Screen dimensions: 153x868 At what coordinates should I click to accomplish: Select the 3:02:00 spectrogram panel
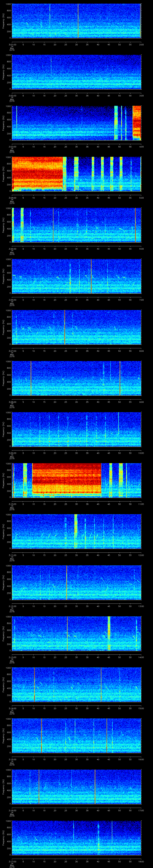76,72
